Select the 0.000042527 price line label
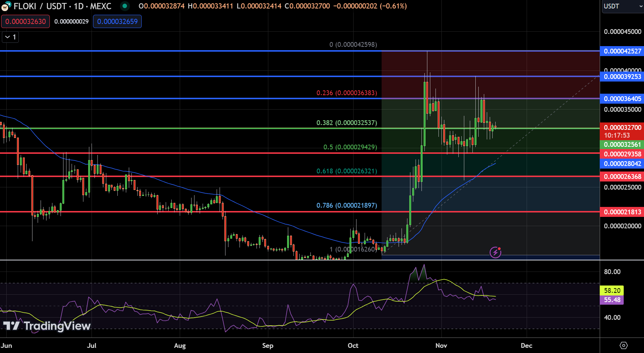The width and height of the screenshot is (644, 353). pos(622,51)
